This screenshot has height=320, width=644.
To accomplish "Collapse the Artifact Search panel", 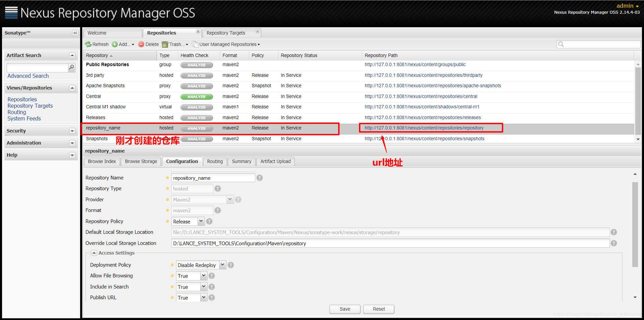I will (72, 55).
